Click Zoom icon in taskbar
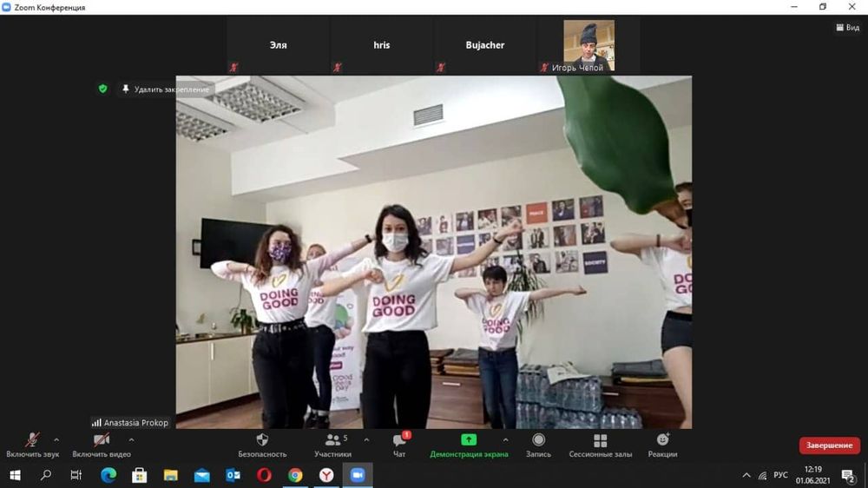This screenshot has height=488, width=868. 358,475
